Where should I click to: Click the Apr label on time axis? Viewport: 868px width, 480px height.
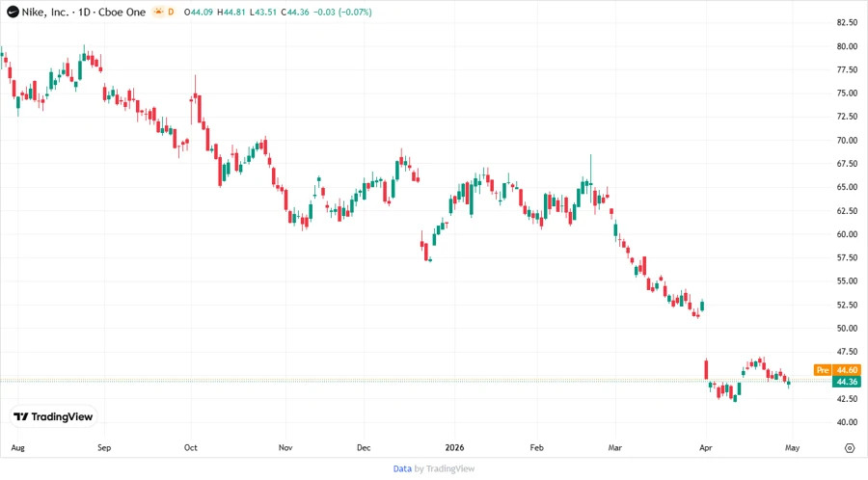pos(705,447)
